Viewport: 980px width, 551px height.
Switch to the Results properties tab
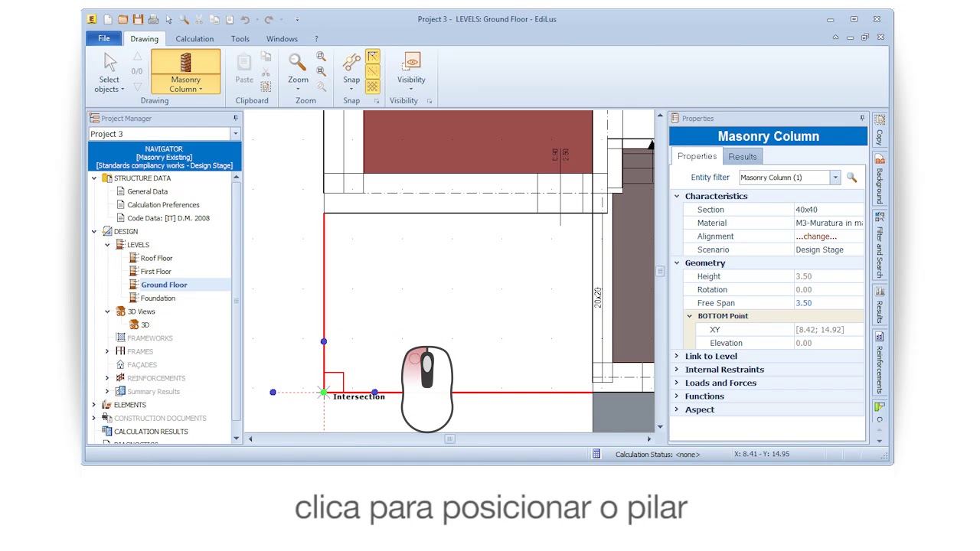(743, 157)
